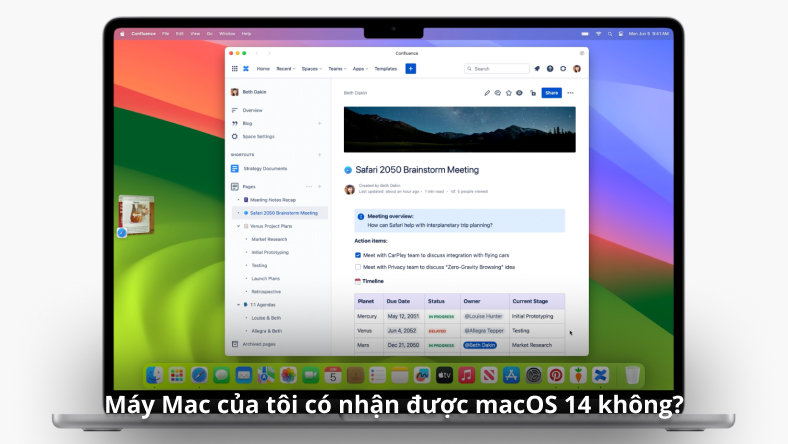
Task: Open Pinterest web app in the Dock
Action: coord(556,375)
